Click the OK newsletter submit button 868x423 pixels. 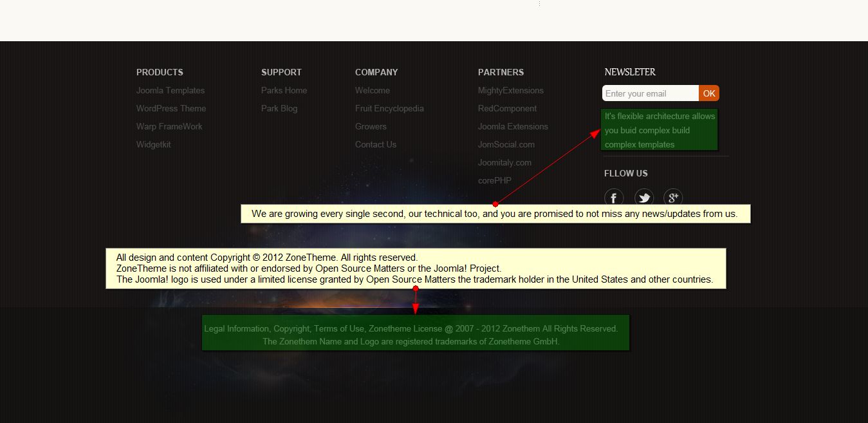pos(709,93)
